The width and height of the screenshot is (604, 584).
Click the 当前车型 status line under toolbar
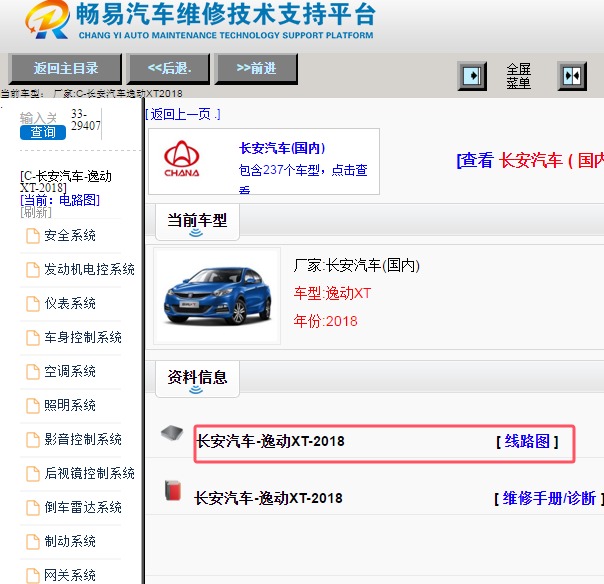(x=92, y=93)
